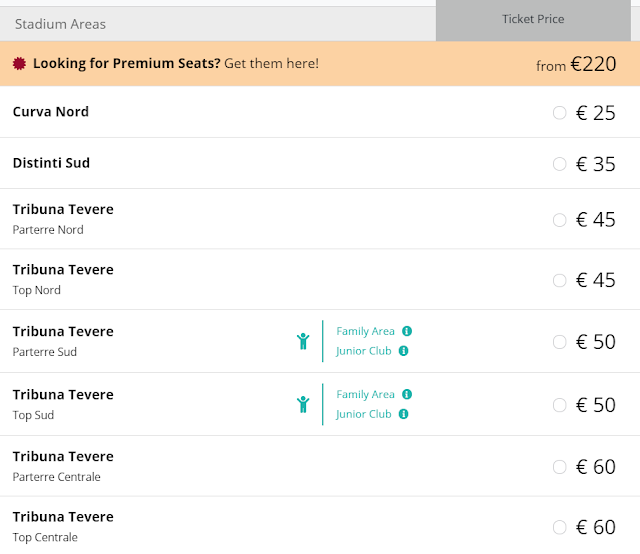640x554 pixels.
Task: Click info icon beside Parterre Sud Family Area
Action: click(408, 331)
